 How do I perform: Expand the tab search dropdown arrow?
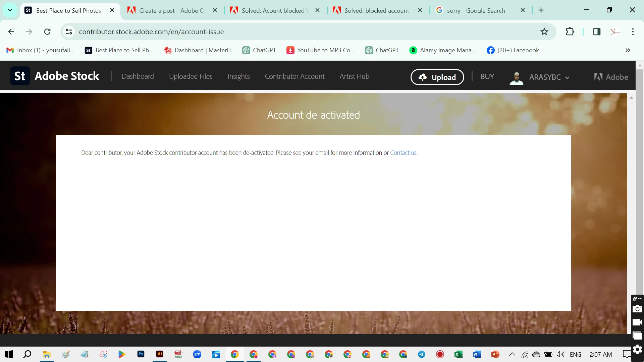(10, 10)
